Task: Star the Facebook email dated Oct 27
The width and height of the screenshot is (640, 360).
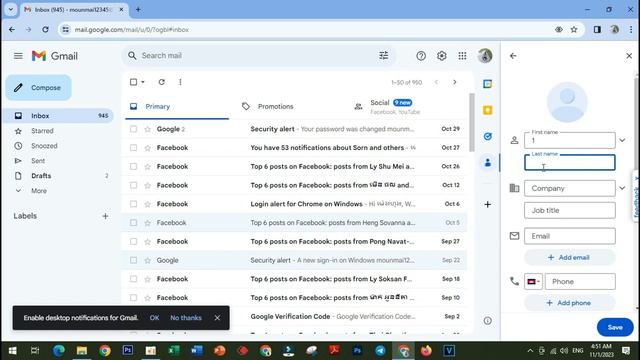Action: [x=147, y=148]
